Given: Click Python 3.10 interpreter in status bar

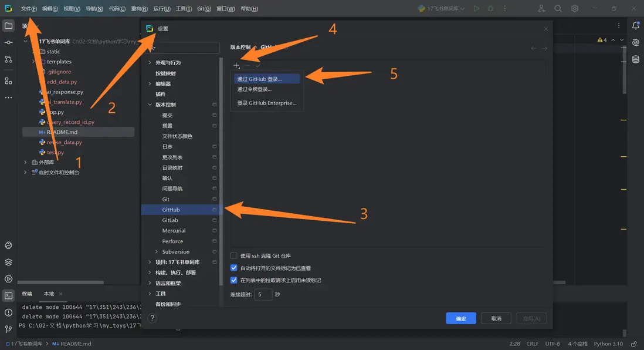Looking at the screenshot, I should coord(608,344).
